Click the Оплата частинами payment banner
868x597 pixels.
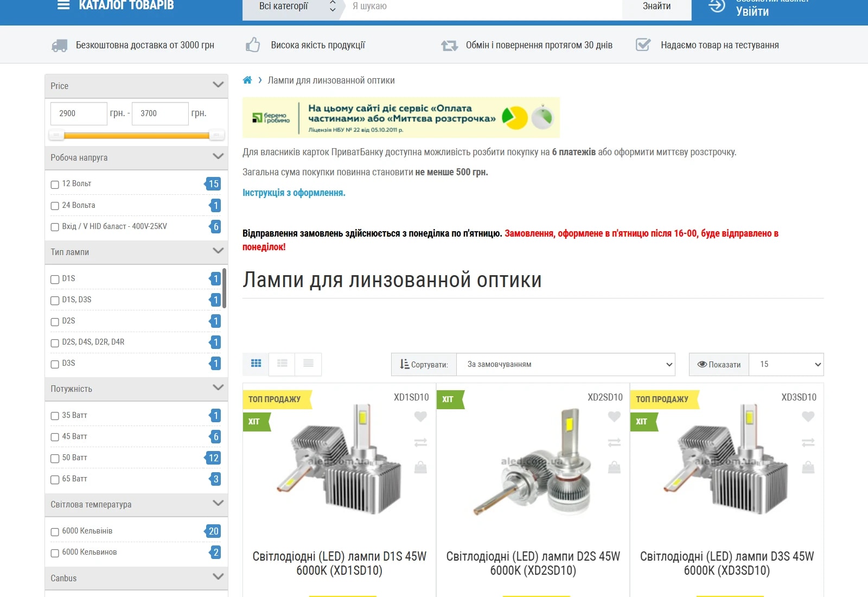pos(401,118)
